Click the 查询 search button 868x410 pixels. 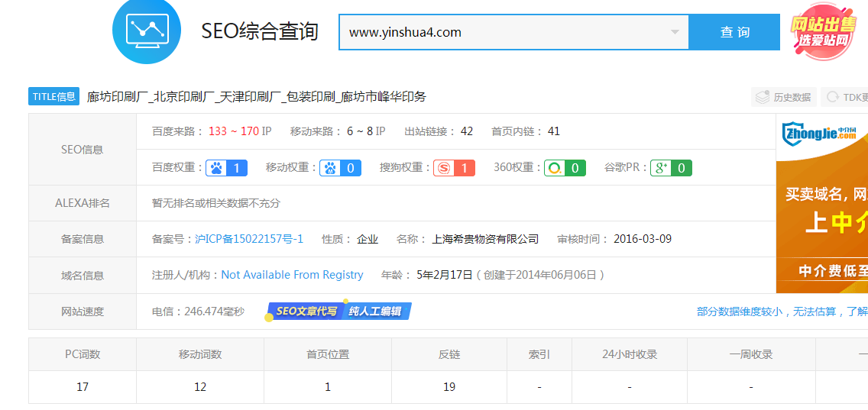[734, 32]
